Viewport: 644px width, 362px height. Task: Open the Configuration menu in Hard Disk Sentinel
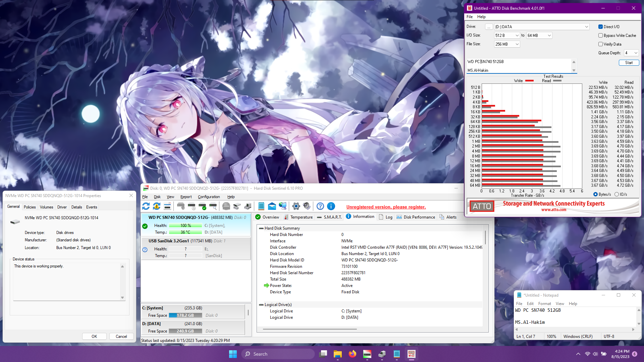click(x=209, y=197)
